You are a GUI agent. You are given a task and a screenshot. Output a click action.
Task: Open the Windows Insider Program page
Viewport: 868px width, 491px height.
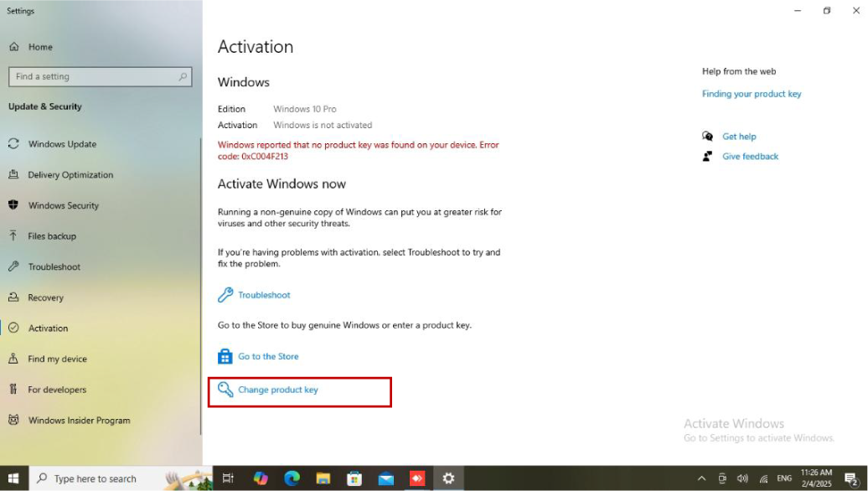click(x=79, y=421)
